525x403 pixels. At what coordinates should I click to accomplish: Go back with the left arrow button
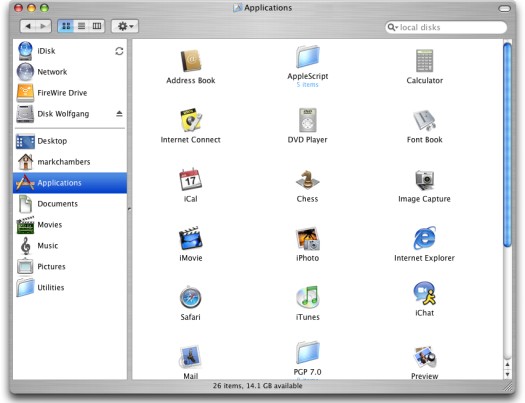coord(28,26)
